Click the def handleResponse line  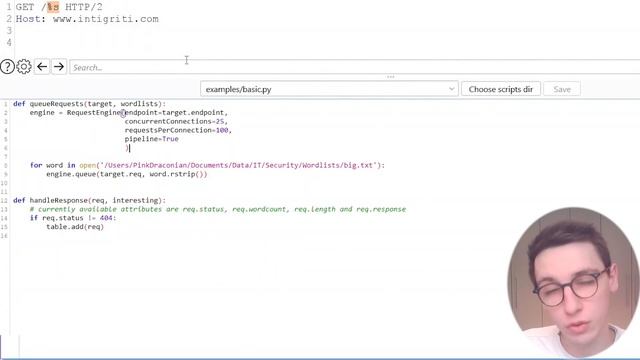point(89,200)
